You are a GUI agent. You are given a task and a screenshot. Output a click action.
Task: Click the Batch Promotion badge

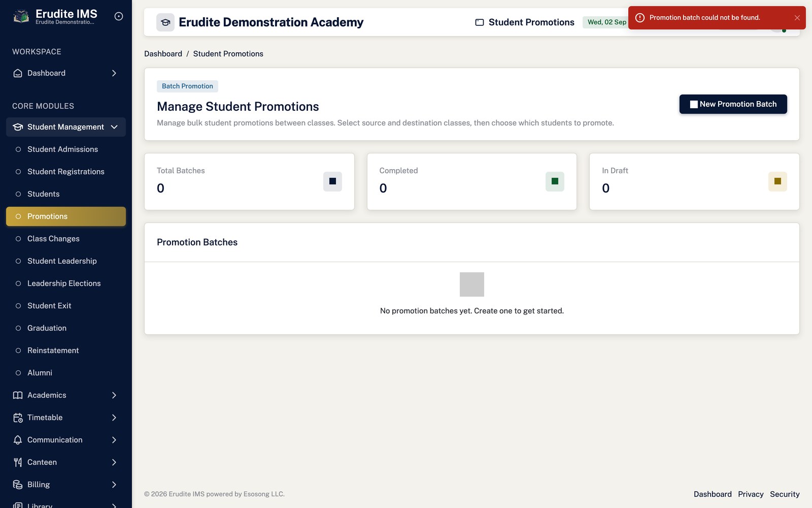click(x=187, y=86)
